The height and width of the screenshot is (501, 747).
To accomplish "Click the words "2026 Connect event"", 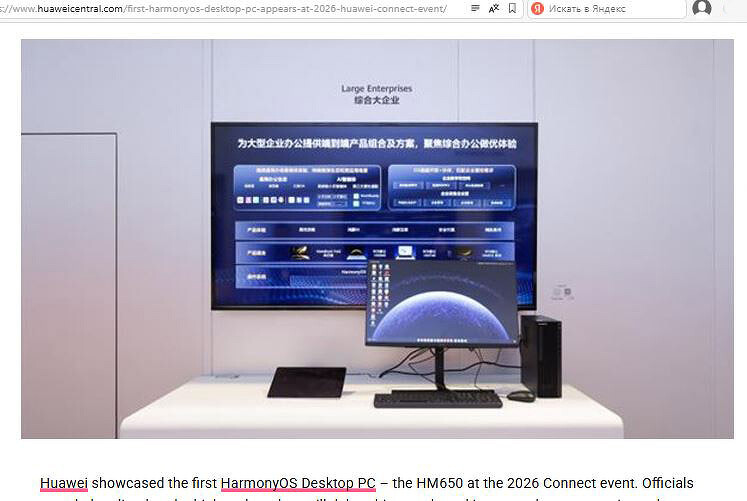I will 572,483.
